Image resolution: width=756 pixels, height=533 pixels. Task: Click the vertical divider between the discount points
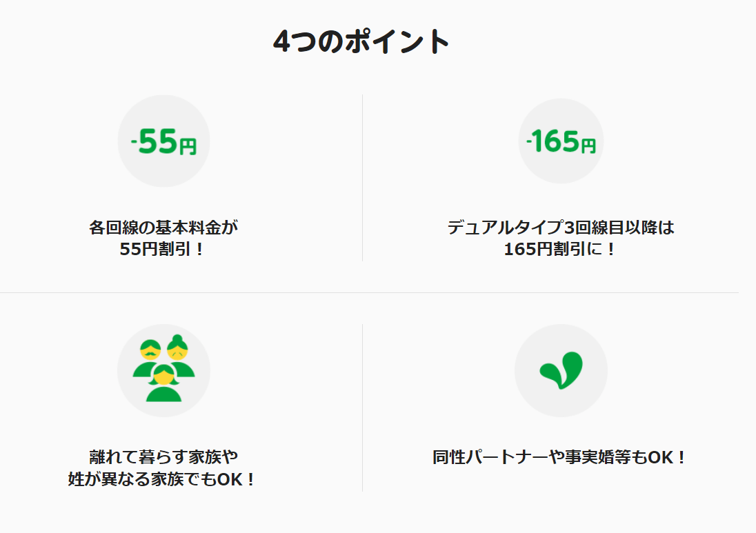tap(363, 178)
